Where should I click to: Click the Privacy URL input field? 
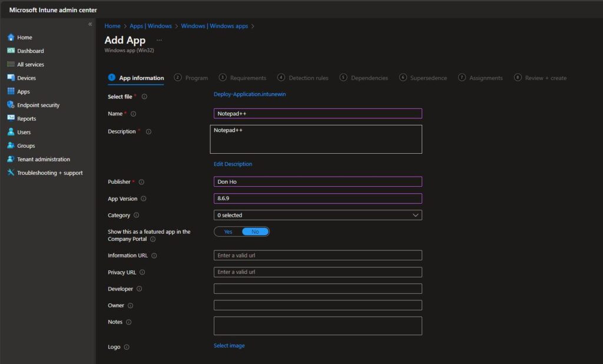pos(317,272)
